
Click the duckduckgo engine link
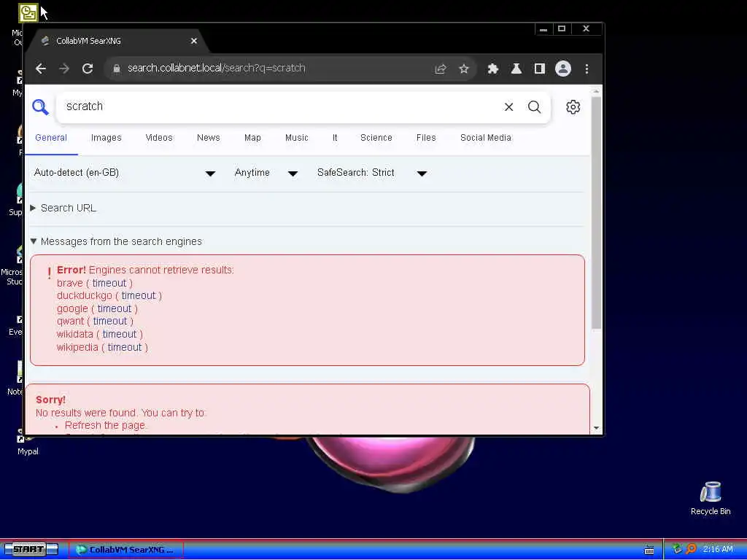pos(85,296)
